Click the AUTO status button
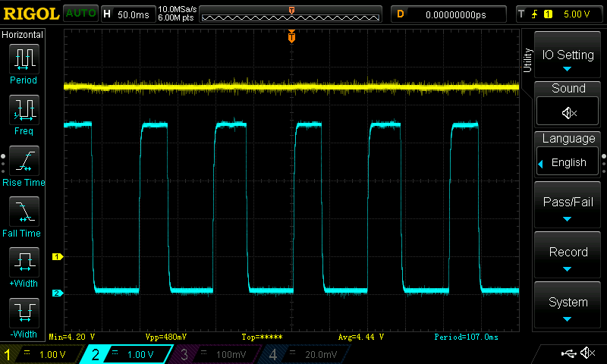This screenshot has width=607, height=364. [x=80, y=14]
